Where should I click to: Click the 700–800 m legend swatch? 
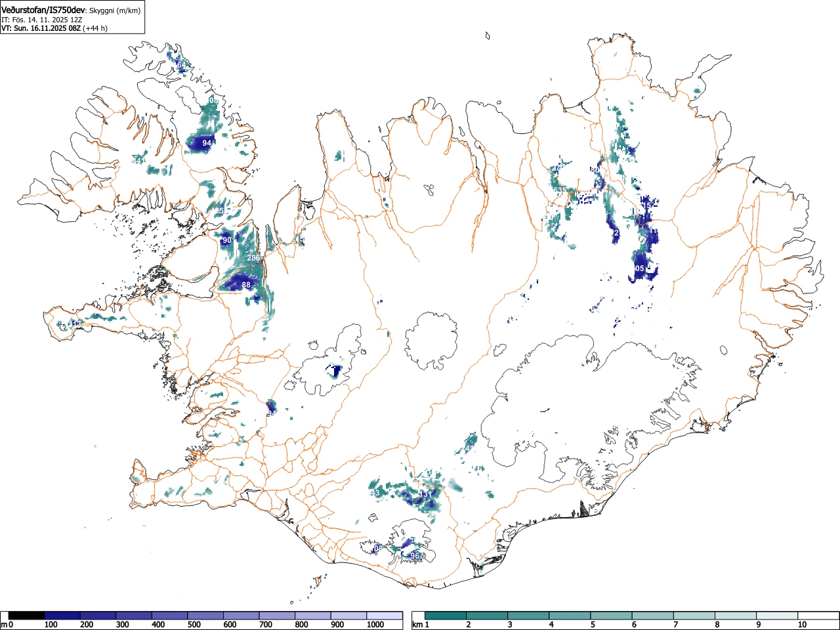tap(277, 616)
